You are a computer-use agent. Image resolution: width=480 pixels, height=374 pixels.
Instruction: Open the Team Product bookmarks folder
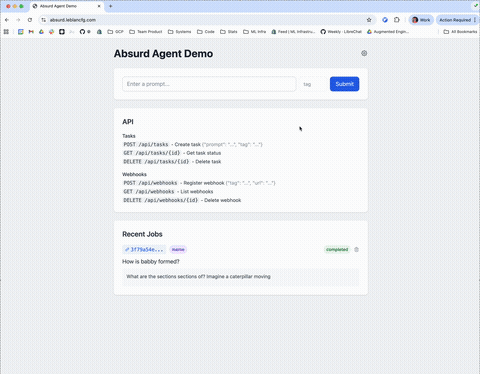[x=146, y=32]
